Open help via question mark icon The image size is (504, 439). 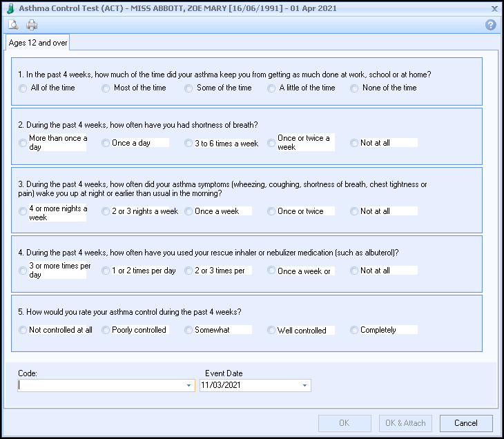point(490,25)
